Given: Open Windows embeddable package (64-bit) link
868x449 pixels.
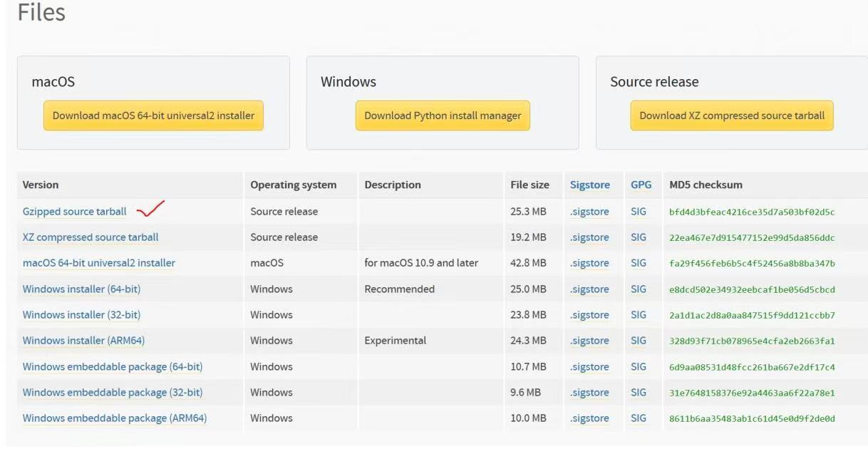Looking at the screenshot, I should (113, 367).
